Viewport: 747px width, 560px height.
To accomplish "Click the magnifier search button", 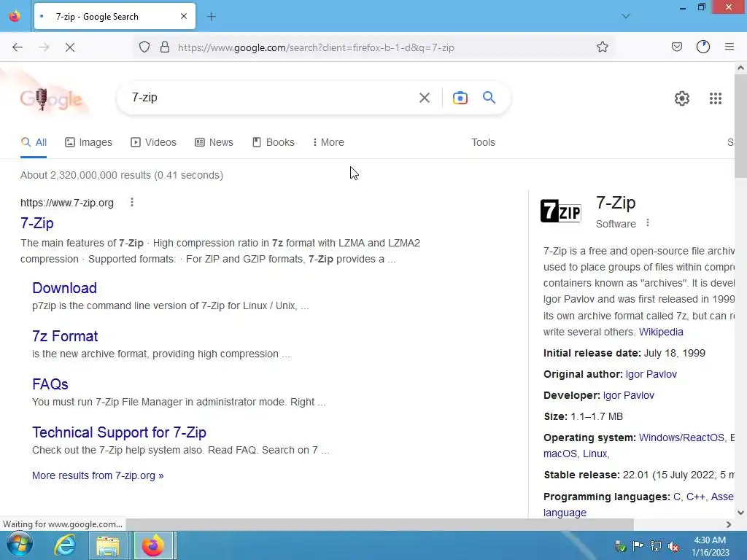I will (x=489, y=98).
